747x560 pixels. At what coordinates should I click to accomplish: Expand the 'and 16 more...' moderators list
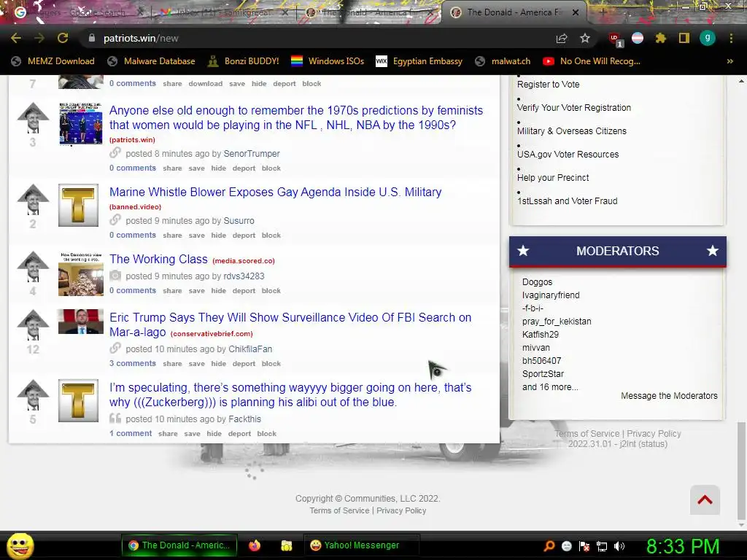click(550, 387)
